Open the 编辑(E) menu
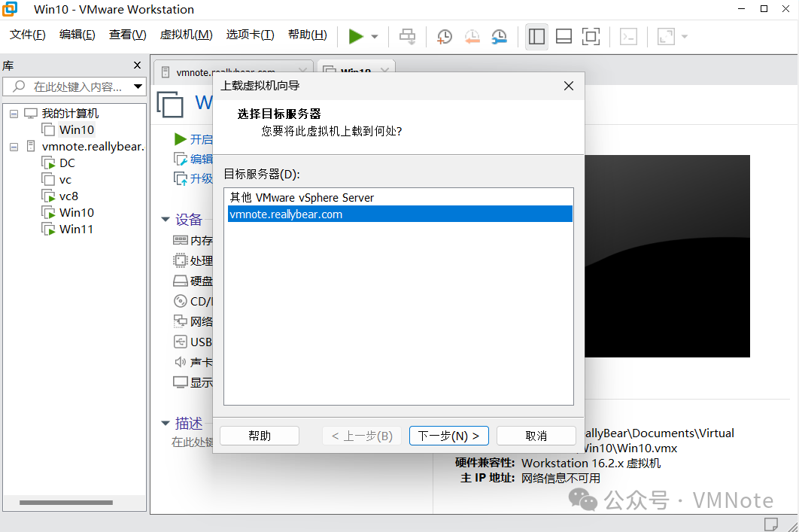Viewport: 799px width, 532px height. [x=77, y=35]
